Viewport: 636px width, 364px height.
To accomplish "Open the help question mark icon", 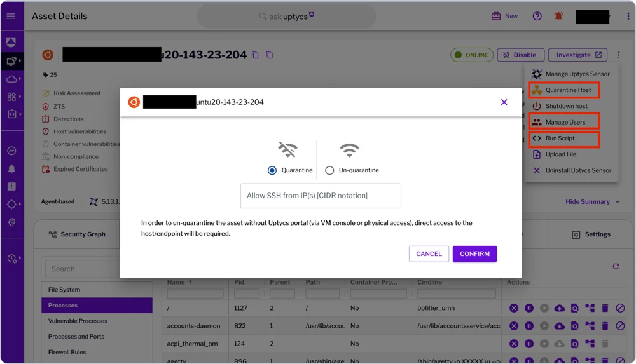I will [537, 17].
